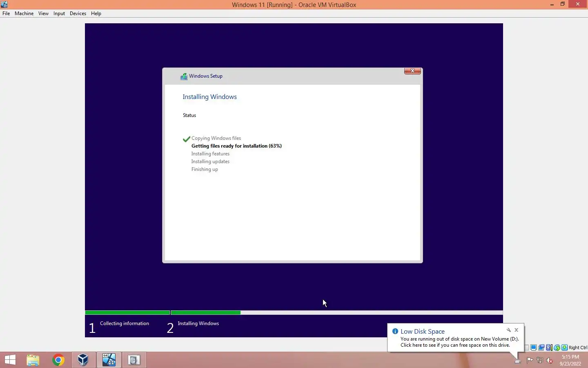Click the green globe status icon
The height and width of the screenshot is (368, 588).
(x=557, y=348)
